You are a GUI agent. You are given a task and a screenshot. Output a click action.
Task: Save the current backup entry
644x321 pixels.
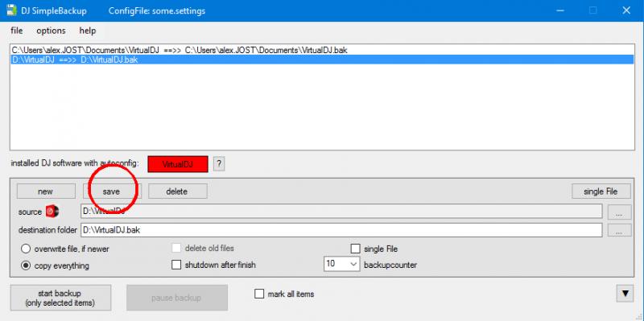(x=112, y=191)
